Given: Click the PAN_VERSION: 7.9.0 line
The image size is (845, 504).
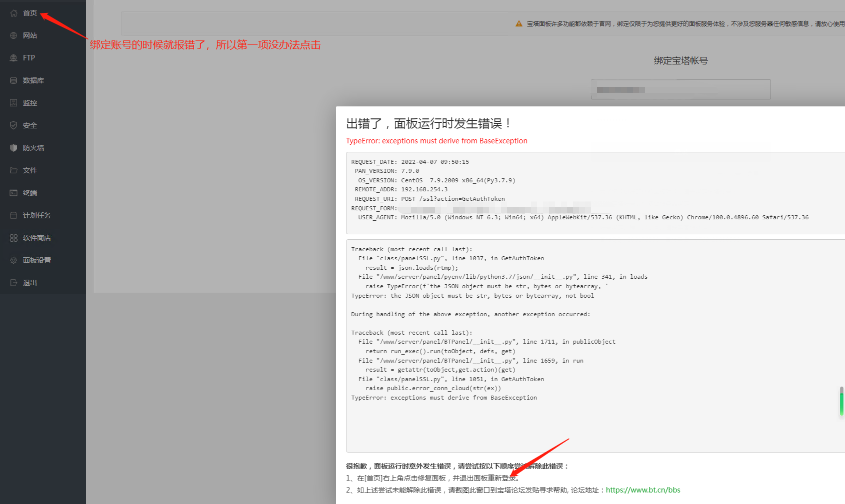Looking at the screenshot, I should pos(387,171).
